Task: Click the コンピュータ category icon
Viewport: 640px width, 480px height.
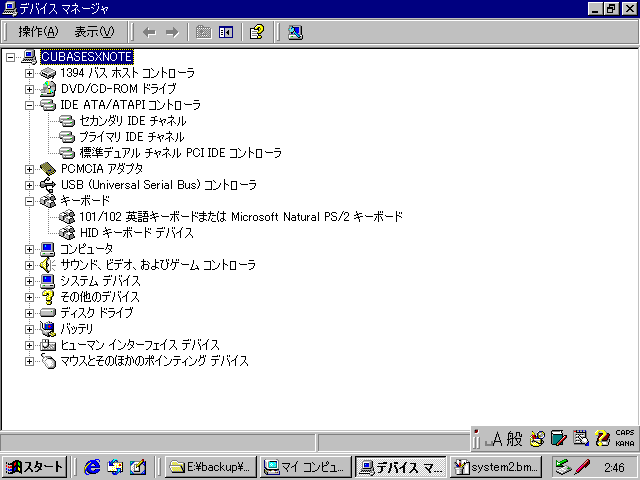Action: (48, 249)
